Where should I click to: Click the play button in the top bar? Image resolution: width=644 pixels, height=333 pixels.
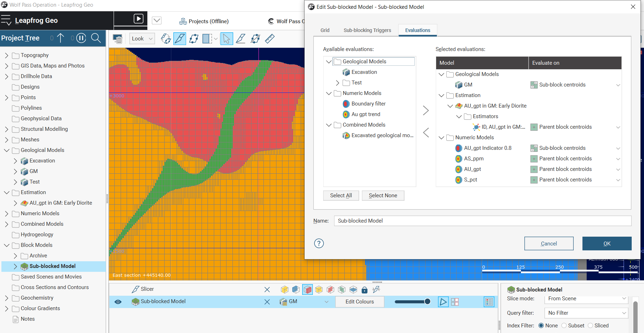click(139, 19)
